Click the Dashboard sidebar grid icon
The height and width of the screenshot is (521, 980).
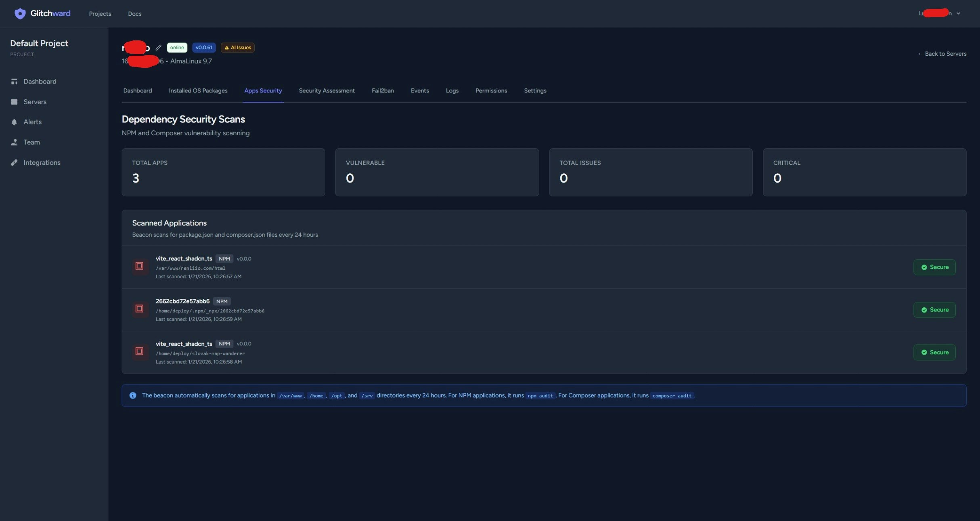coord(14,82)
